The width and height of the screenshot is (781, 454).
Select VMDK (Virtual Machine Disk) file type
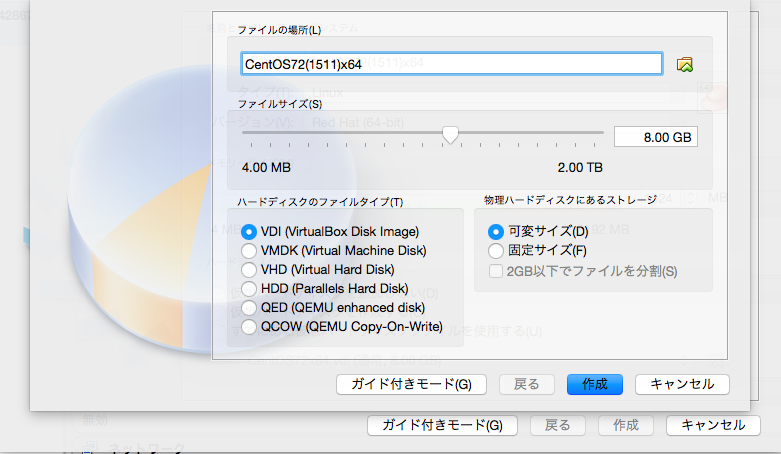[x=249, y=251]
